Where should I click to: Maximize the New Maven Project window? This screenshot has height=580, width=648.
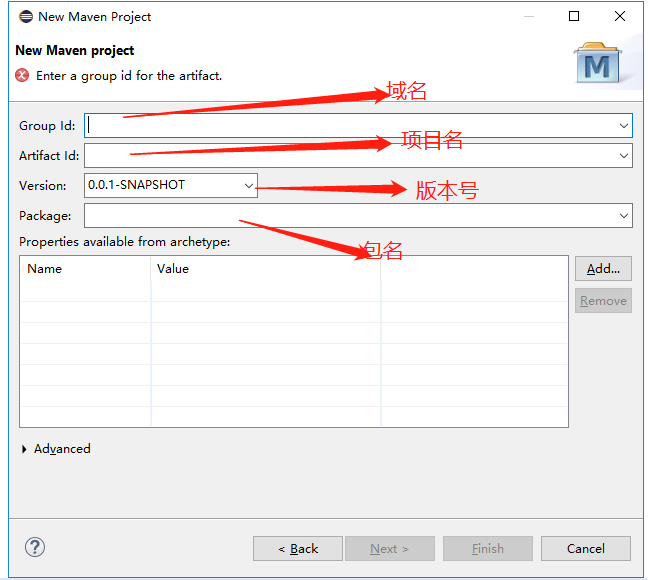pyautogui.click(x=574, y=16)
